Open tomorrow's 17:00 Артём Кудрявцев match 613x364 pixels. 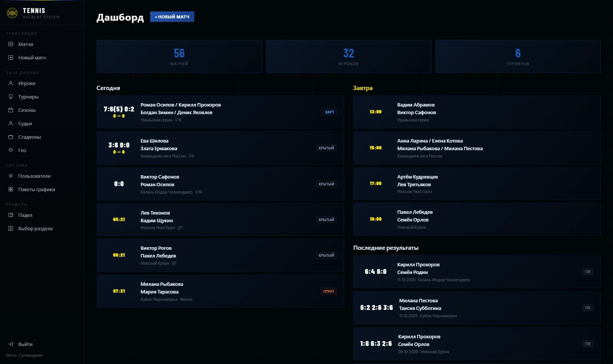[477, 184]
